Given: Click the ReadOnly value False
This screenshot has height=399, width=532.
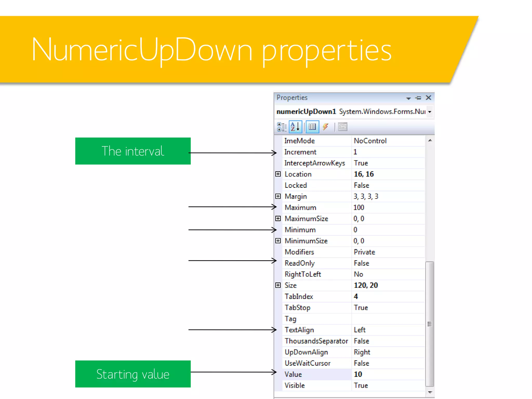Looking at the screenshot, I should pyautogui.click(x=361, y=263).
